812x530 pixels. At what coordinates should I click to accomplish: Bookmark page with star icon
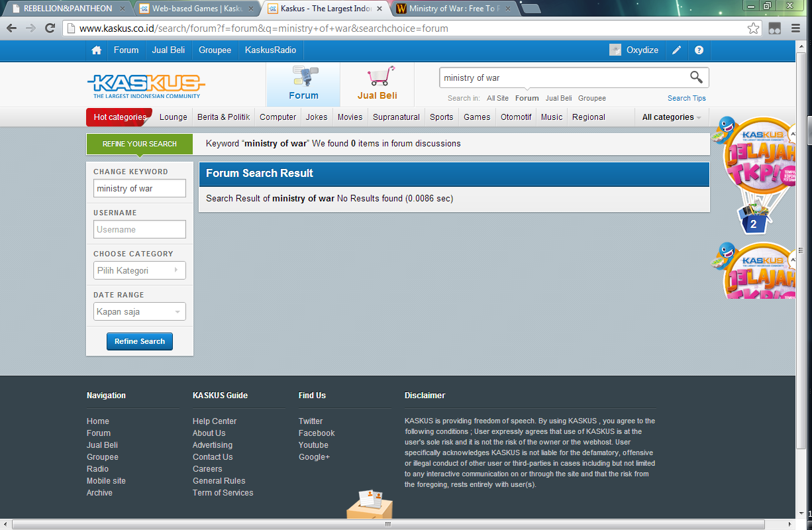753,28
